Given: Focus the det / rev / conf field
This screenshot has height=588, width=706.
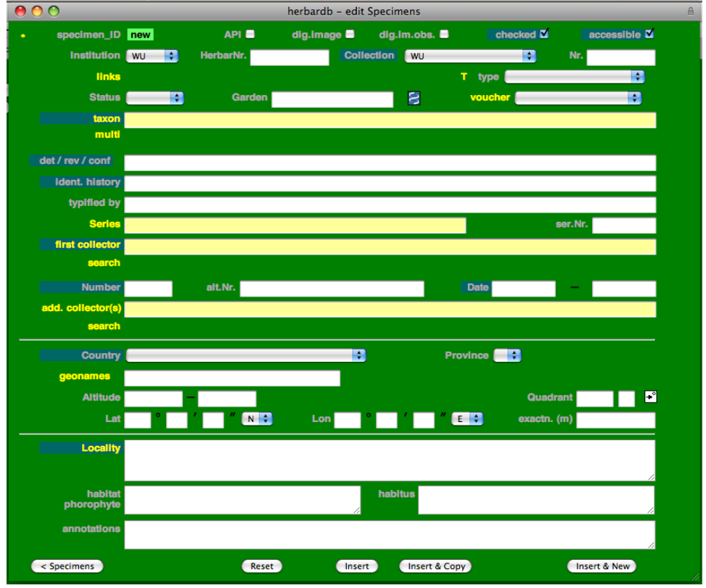Looking at the screenshot, I should tap(390, 163).
